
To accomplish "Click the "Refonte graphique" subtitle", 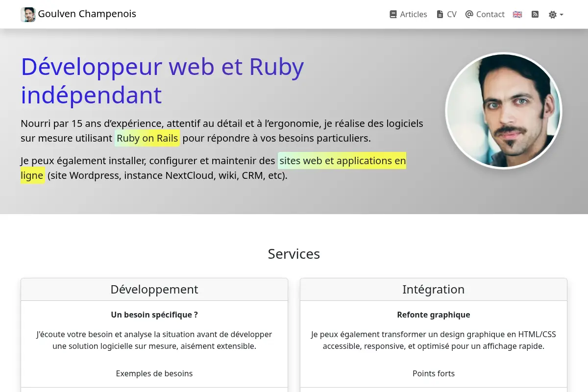I will pos(434,315).
